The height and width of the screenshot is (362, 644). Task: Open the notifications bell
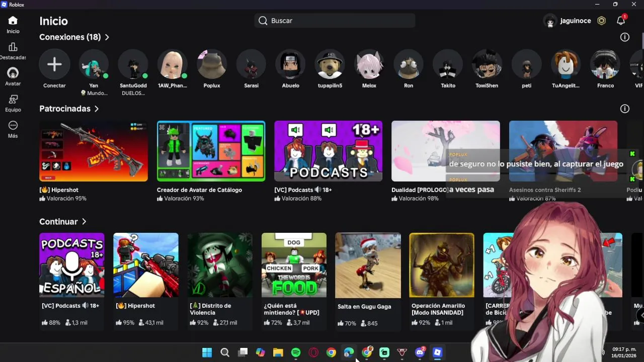pyautogui.click(x=621, y=21)
